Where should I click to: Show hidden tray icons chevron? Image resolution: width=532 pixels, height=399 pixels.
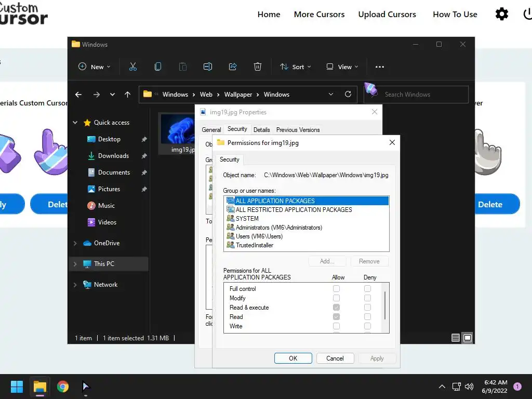click(x=442, y=387)
